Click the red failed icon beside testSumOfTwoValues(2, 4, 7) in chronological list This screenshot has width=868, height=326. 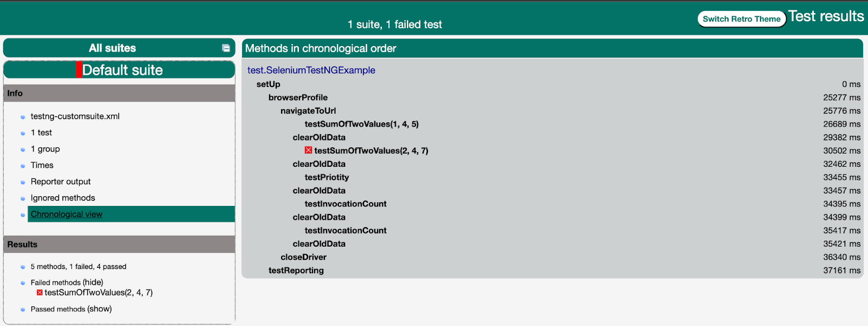308,151
